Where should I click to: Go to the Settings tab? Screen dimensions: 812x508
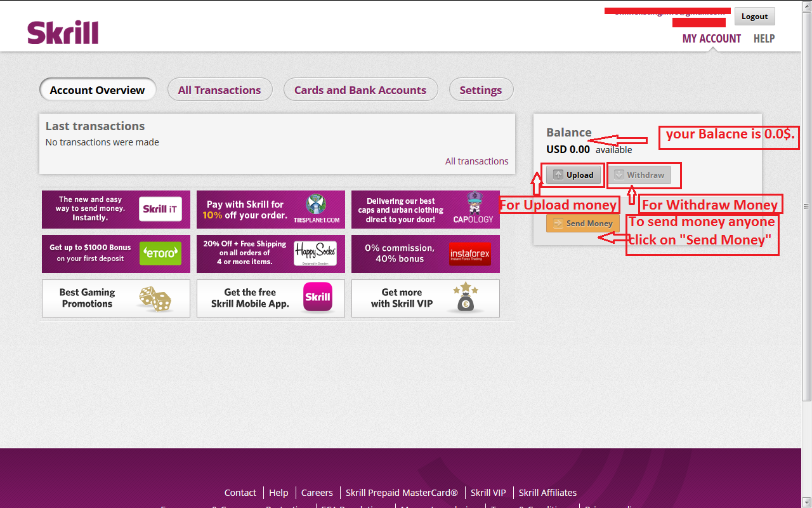(x=481, y=90)
